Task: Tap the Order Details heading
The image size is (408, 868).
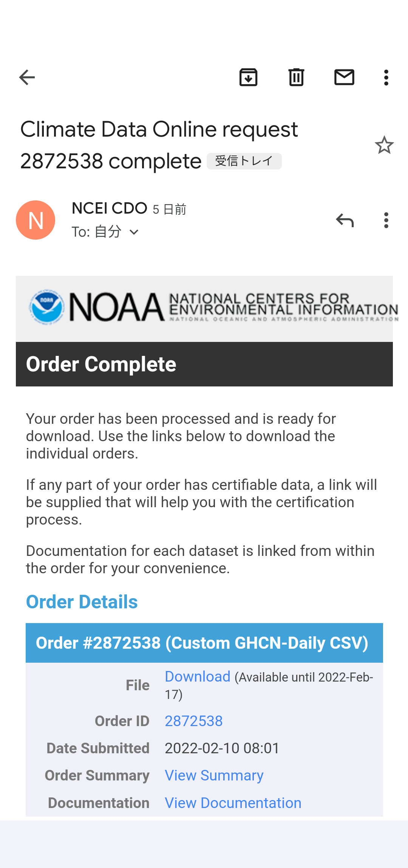Action: (82, 602)
